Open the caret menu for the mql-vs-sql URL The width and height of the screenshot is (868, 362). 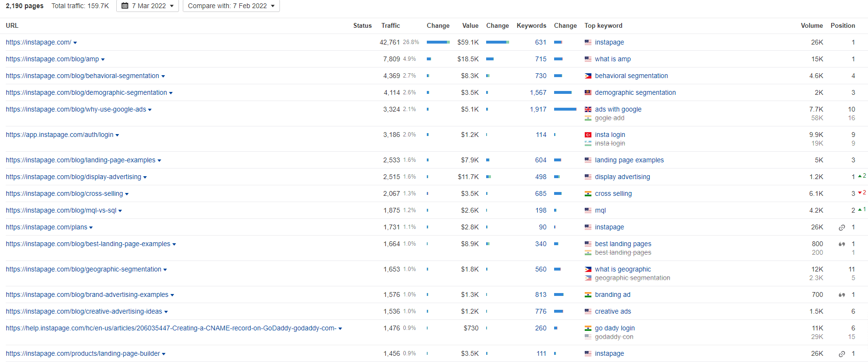120,211
